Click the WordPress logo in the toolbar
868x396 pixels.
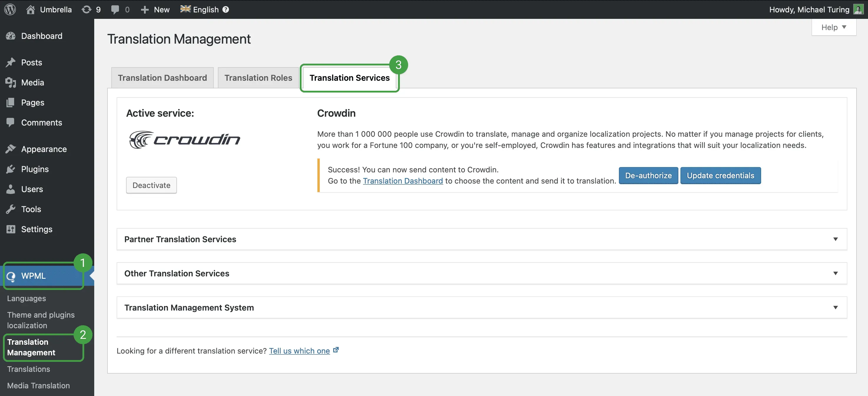point(10,9)
